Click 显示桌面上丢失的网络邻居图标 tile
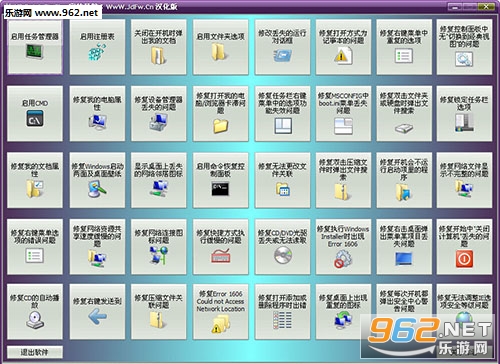500x364 pixels. (159, 180)
